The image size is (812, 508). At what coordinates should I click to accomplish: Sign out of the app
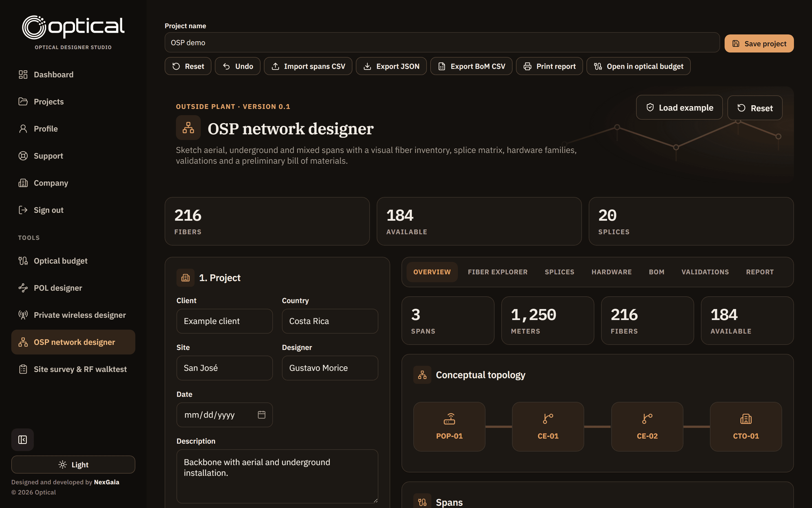(x=73, y=210)
